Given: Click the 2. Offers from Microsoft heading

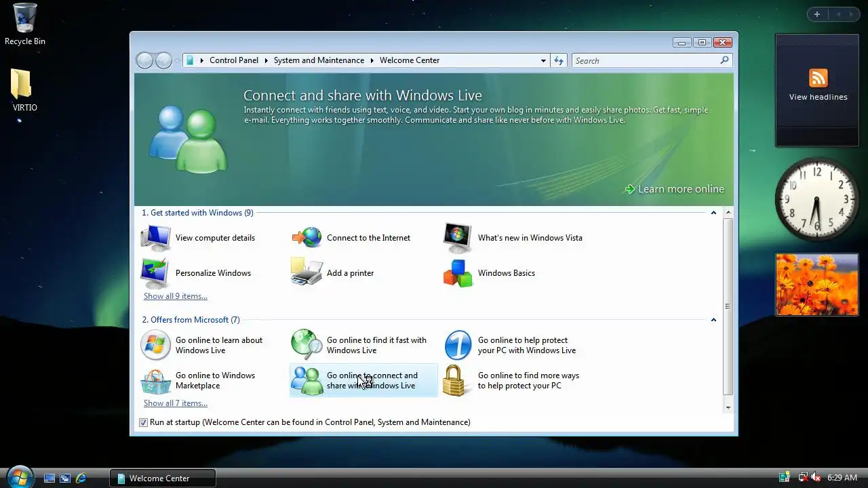Looking at the screenshot, I should tap(191, 320).
